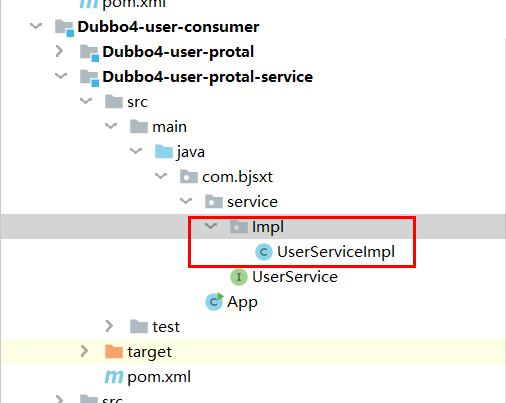Click the com.bjsxt package icon

tap(189, 177)
